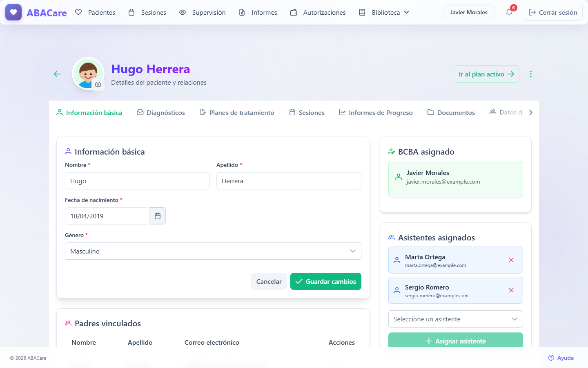Change patient photo via camera icon
Screen dimensions: 588x368
pyautogui.click(x=98, y=84)
